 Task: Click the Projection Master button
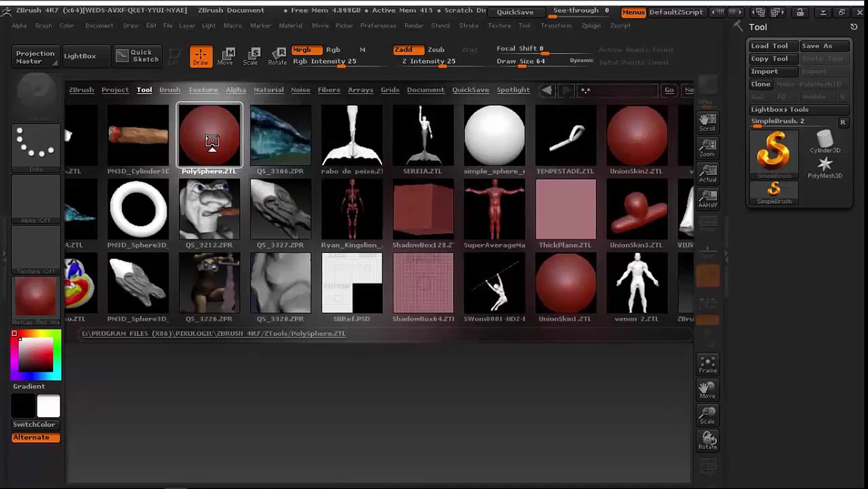point(36,57)
